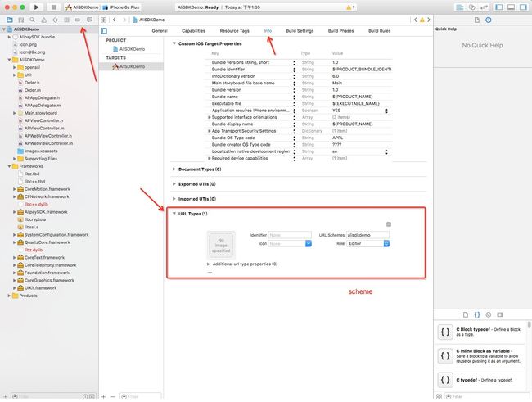Open the Issue navigator warning icon
The width and height of the screenshot is (532, 402).
pos(43,20)
